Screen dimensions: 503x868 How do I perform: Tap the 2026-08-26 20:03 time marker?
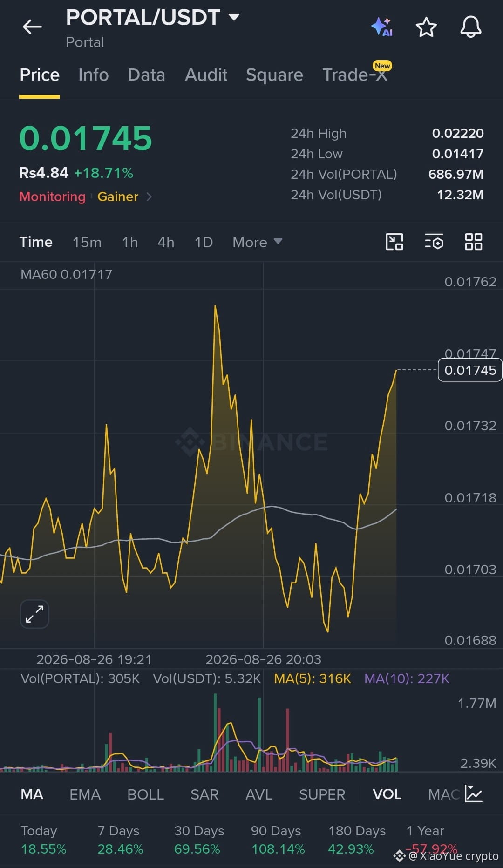pos(264,659)
